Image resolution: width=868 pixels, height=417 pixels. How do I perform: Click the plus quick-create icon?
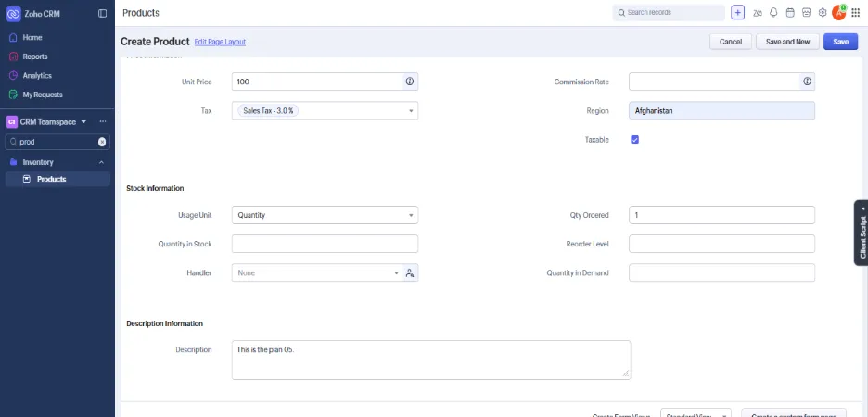pos(737,13)
